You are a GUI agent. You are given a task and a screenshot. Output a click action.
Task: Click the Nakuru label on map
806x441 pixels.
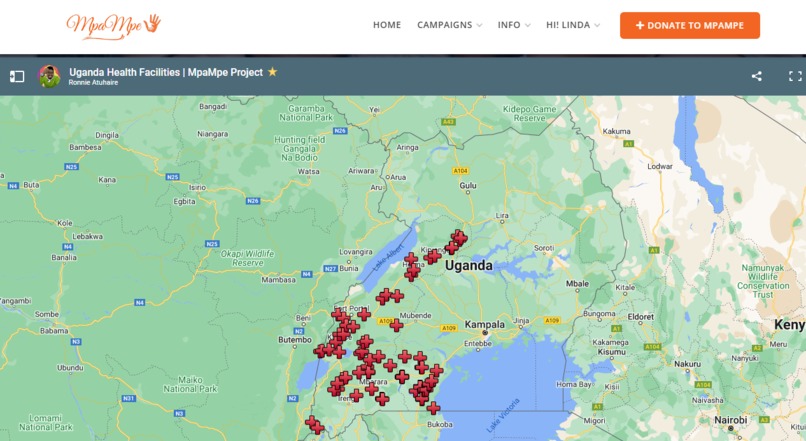(x=687, y=363)
